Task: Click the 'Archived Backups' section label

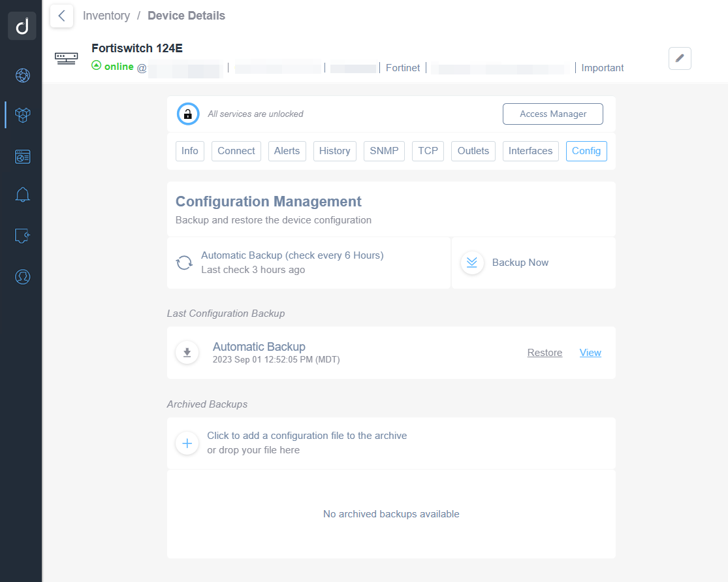Action: pyautogui.click(x=207, y=404)
